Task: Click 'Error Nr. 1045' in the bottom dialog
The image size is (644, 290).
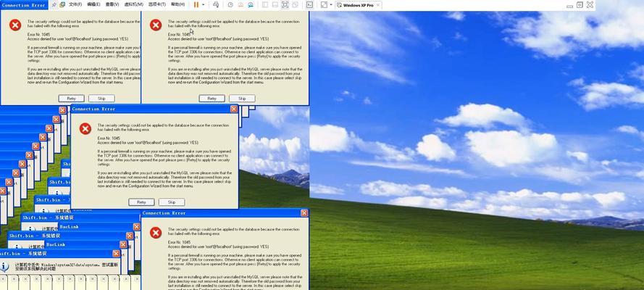Action: tap(180, 242)
